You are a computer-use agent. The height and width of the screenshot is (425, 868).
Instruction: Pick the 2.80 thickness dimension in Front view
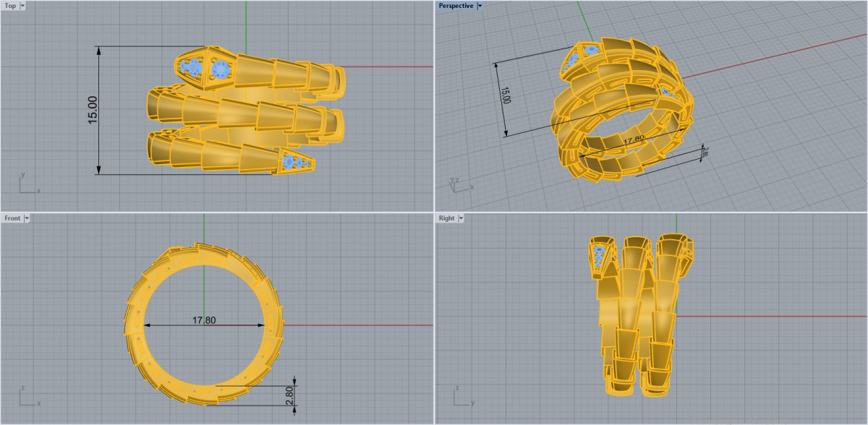point(289,395)
